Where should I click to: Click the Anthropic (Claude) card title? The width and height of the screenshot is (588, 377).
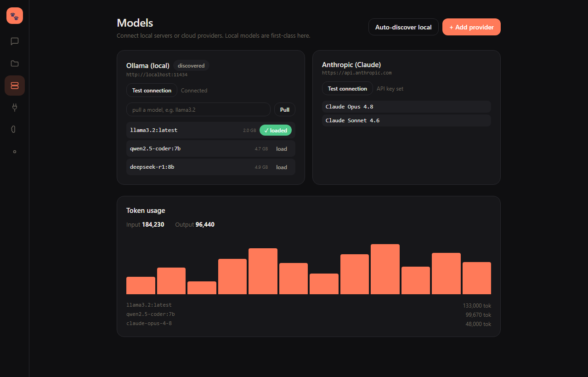point(351,65)
